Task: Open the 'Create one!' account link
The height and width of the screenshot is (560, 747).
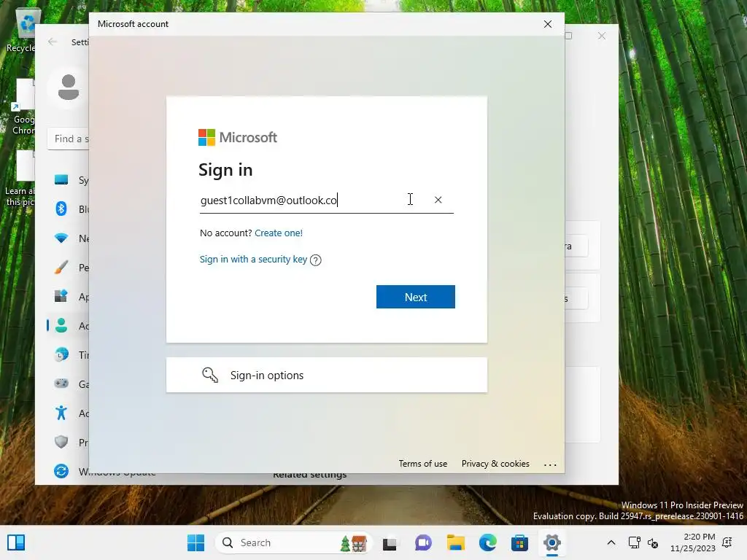Action: point(278,233)
